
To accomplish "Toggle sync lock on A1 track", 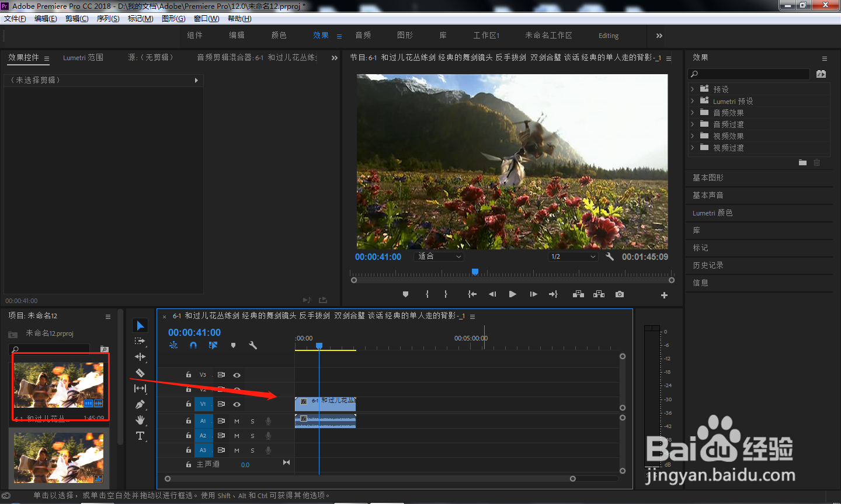I will (221, 421).
